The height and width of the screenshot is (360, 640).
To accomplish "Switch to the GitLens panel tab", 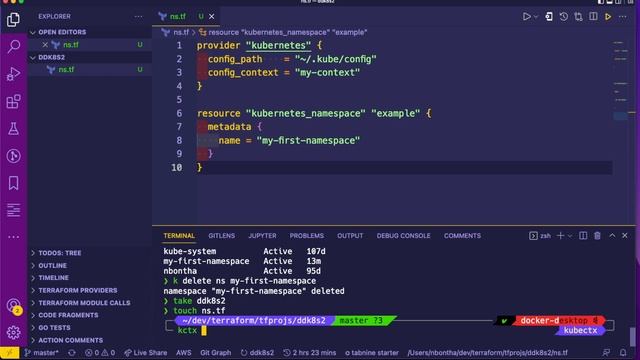I will tap(221, 236).
